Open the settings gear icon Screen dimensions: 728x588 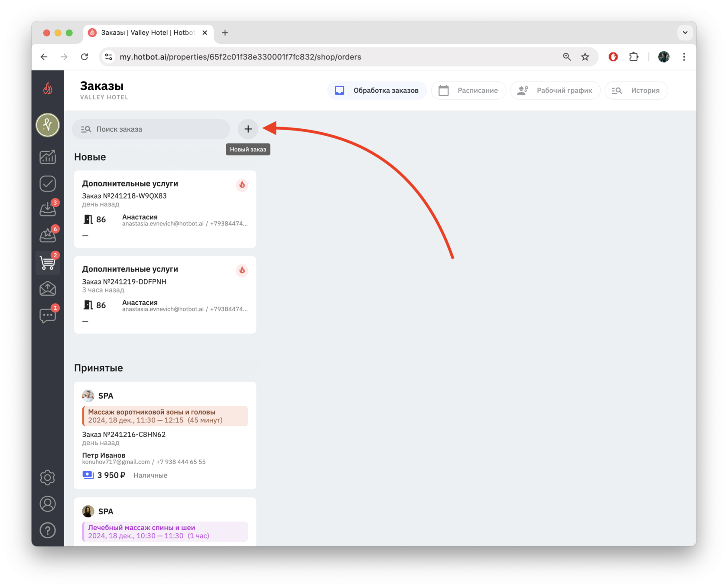48,477
